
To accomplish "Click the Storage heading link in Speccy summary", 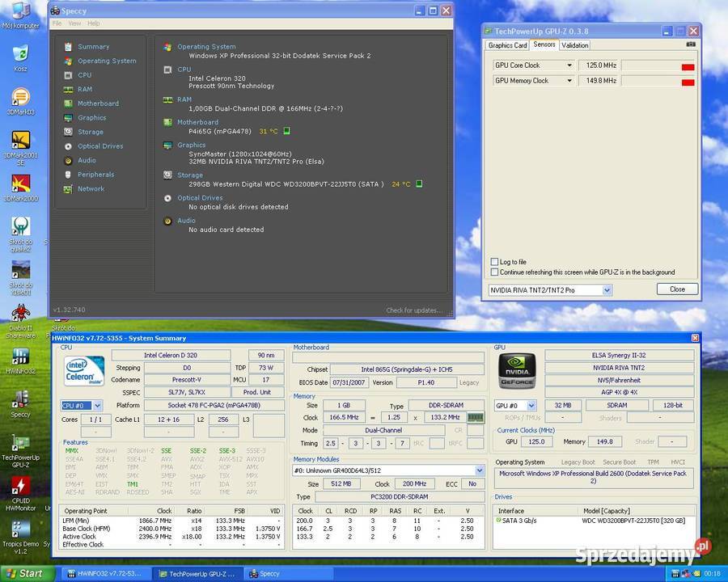I will point(190,175).
